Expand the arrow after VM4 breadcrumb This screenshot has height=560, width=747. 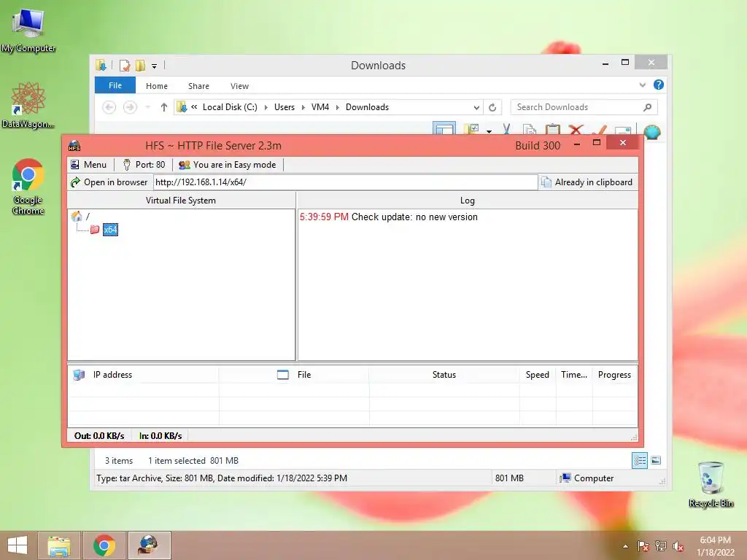point(337,108)
